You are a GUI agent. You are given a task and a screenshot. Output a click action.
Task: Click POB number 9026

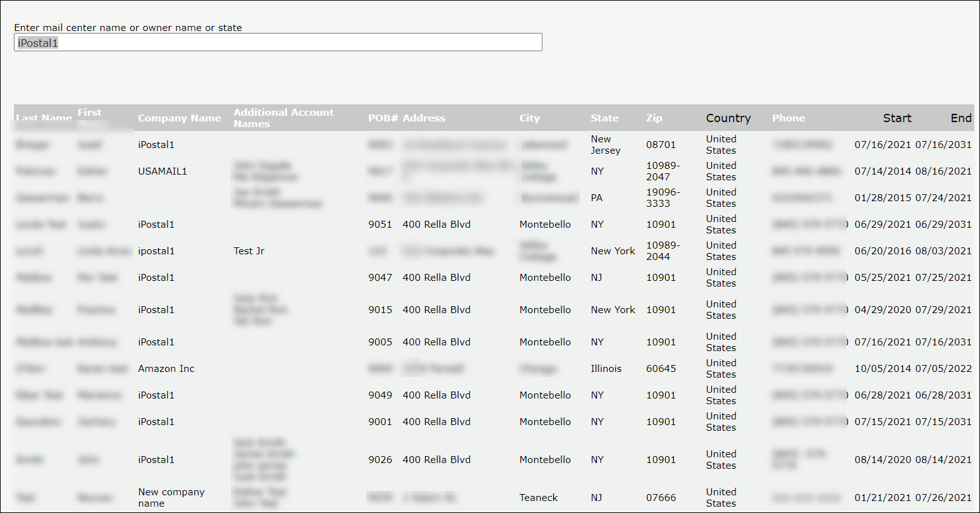tap(380, 460)
